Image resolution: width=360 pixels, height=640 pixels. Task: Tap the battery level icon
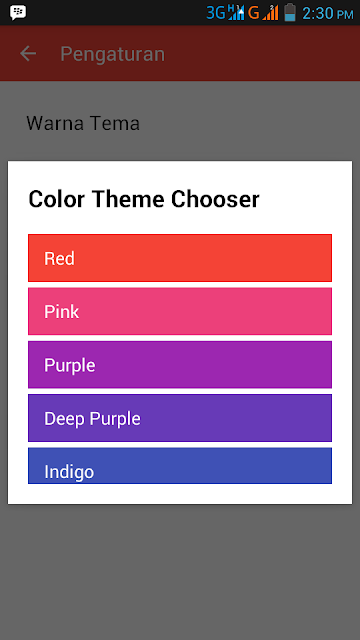(290, 12)
